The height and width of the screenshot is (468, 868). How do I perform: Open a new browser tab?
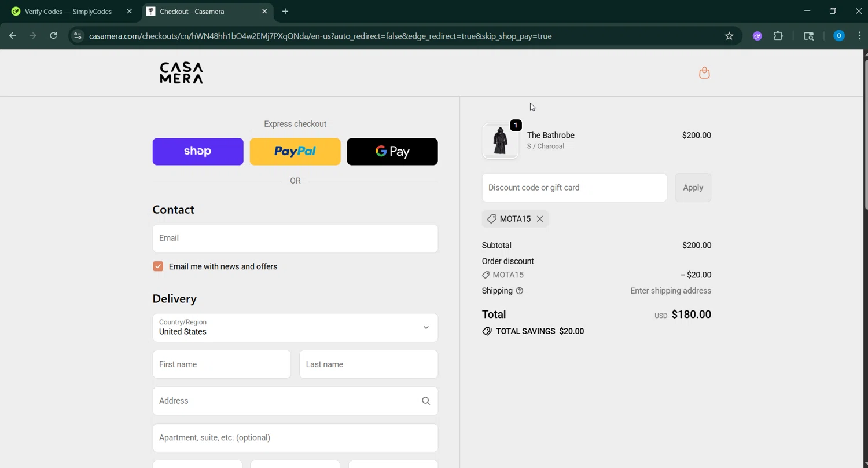[285, 12]
